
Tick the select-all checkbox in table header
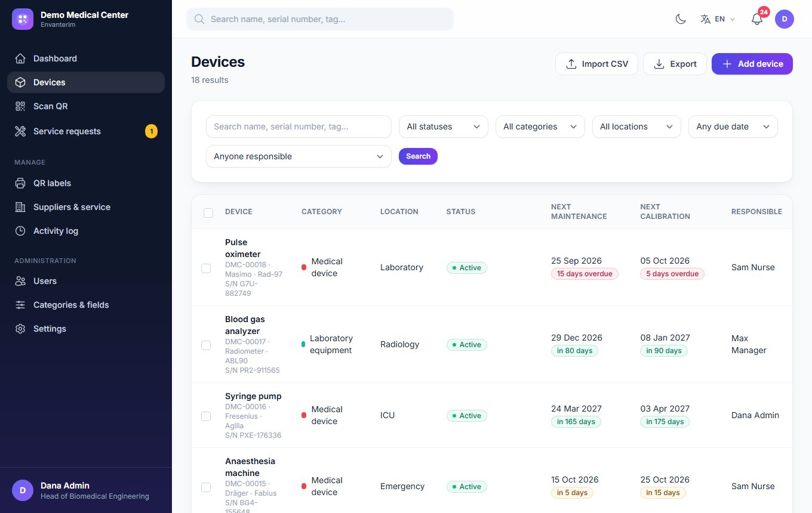[x=208, y=213]
